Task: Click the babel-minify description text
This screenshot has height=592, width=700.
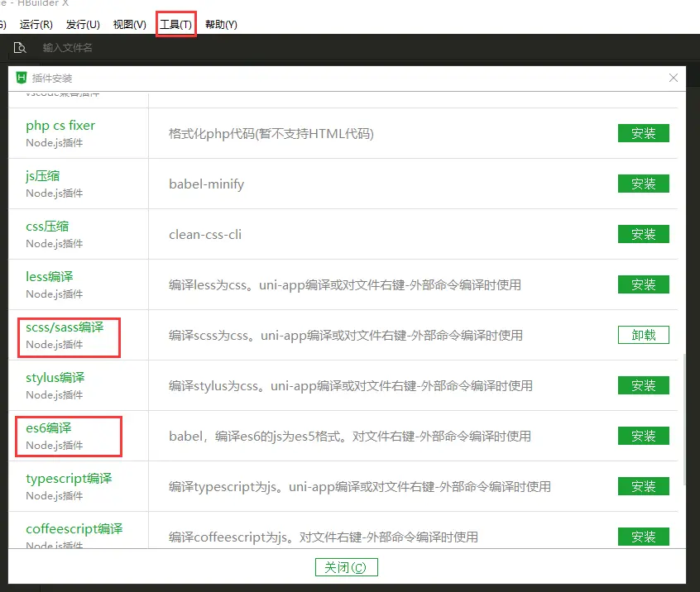Action: point(206,184)
